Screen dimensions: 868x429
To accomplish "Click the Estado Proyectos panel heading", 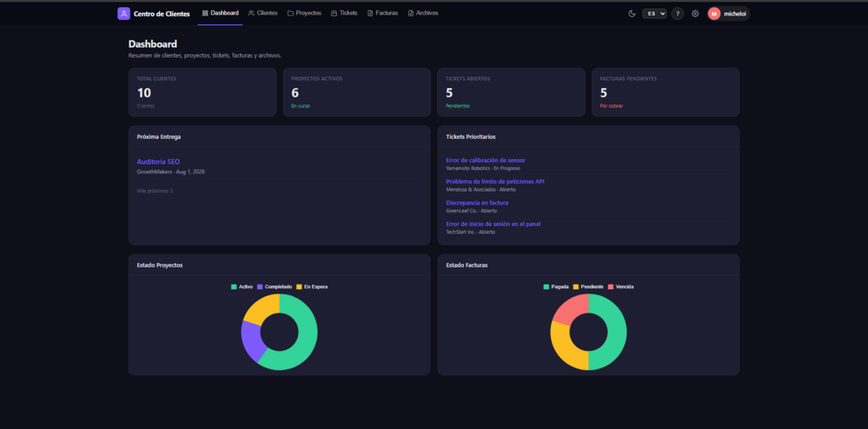I will click(160, 265).
